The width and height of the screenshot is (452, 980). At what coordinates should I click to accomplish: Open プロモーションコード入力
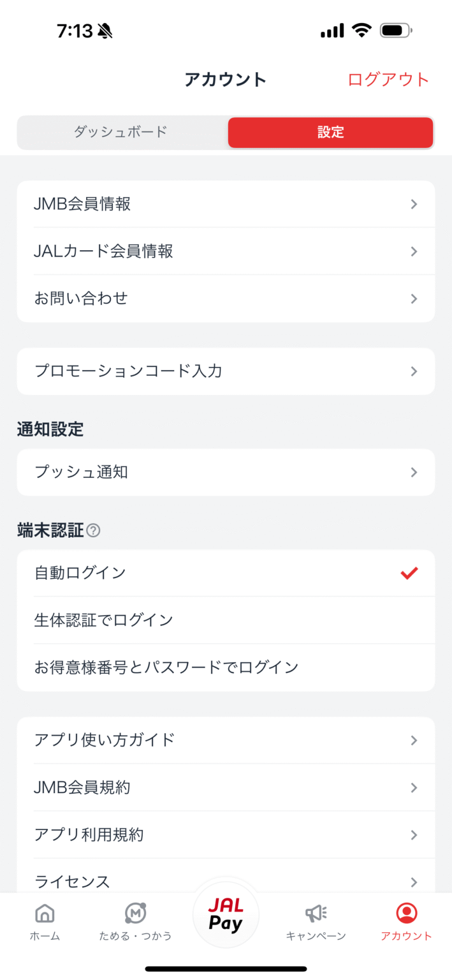(226, 371)
